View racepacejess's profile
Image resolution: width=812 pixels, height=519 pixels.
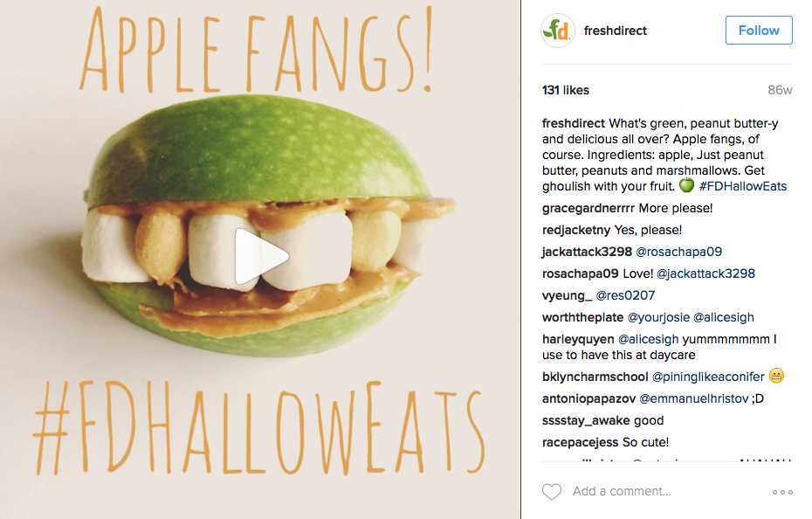tap(580, 442)
